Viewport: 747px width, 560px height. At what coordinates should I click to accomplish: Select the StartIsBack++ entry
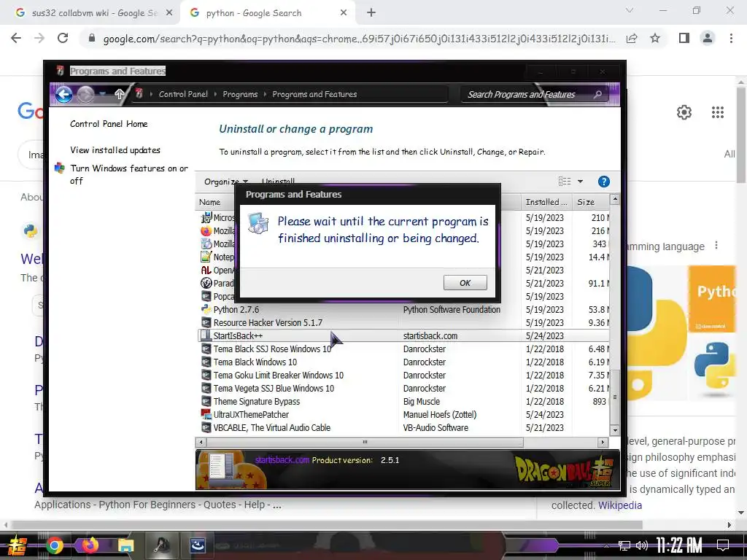point(403,335)
